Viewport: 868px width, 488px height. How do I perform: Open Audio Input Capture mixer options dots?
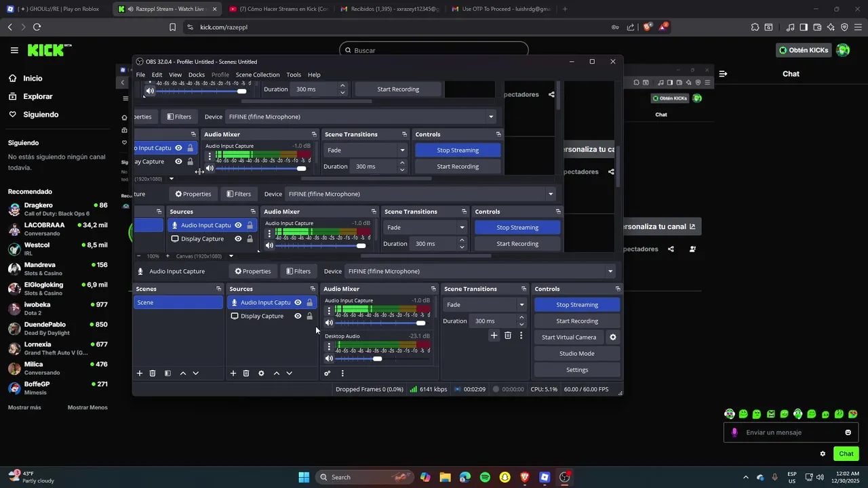coord(330,311)
